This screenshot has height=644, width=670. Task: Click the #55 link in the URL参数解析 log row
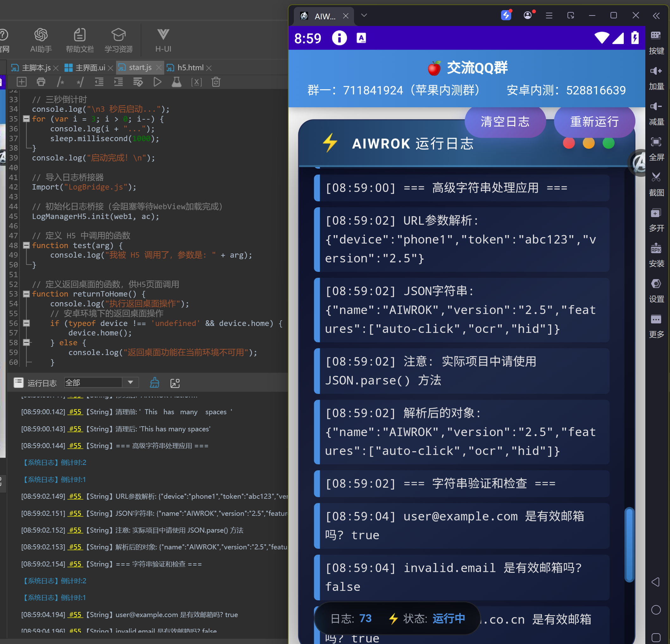coord(75,496)
